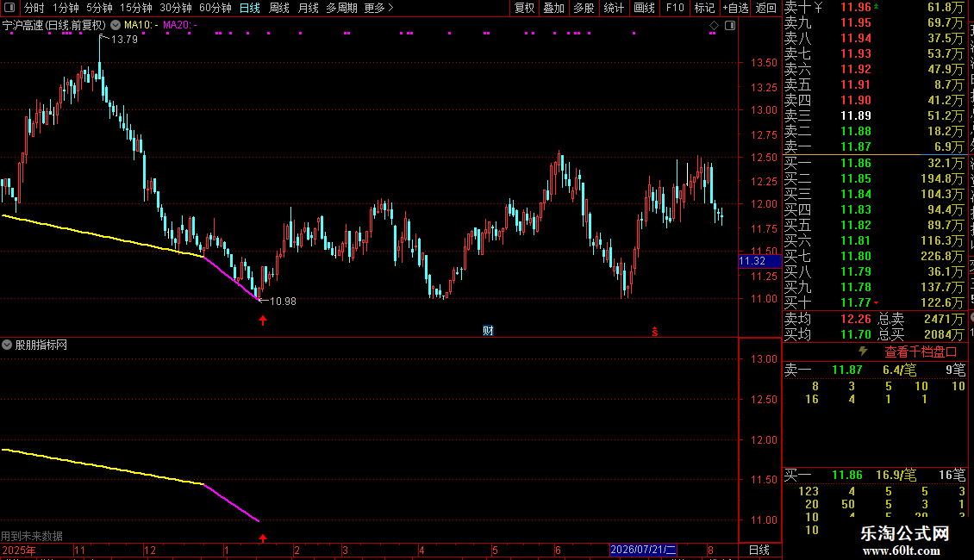Click the 买均 11.70 value

855,334
